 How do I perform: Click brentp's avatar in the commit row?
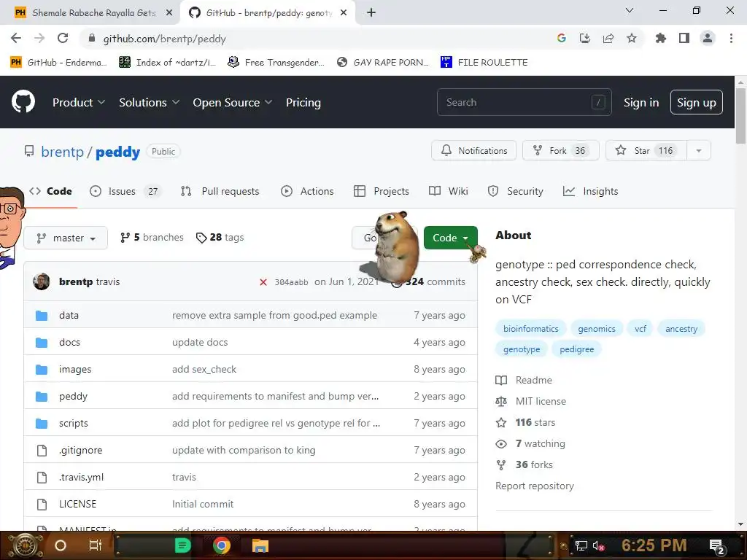[x=42, y=281]
